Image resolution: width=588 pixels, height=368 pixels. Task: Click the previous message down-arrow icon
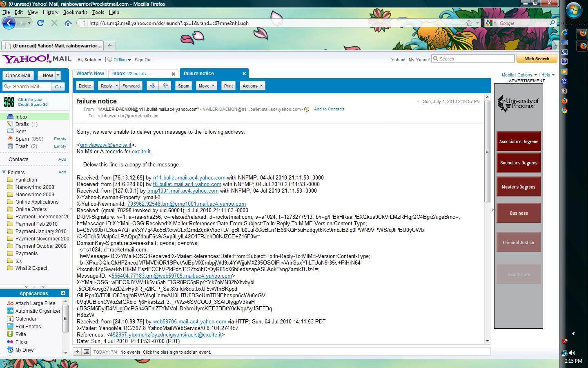point(153,86)
